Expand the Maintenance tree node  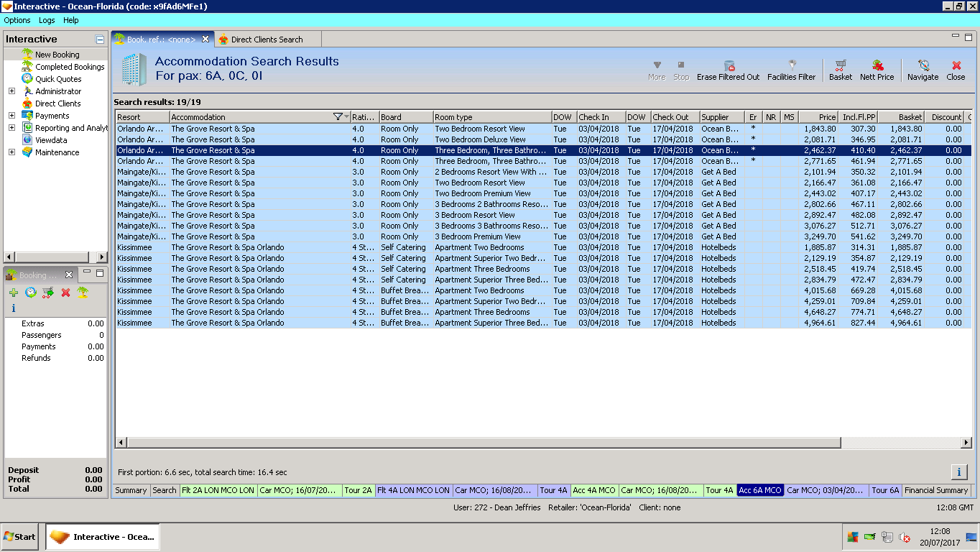click(x=11, y=152)
